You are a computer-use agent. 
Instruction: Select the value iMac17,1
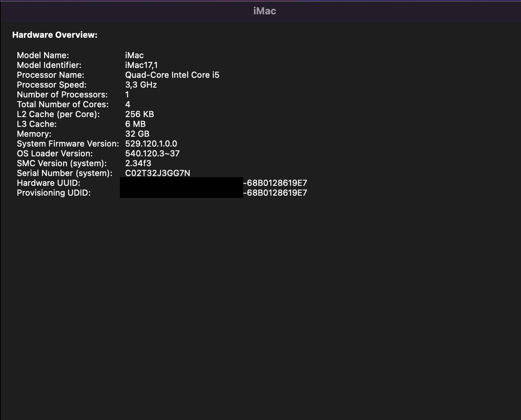141,65
